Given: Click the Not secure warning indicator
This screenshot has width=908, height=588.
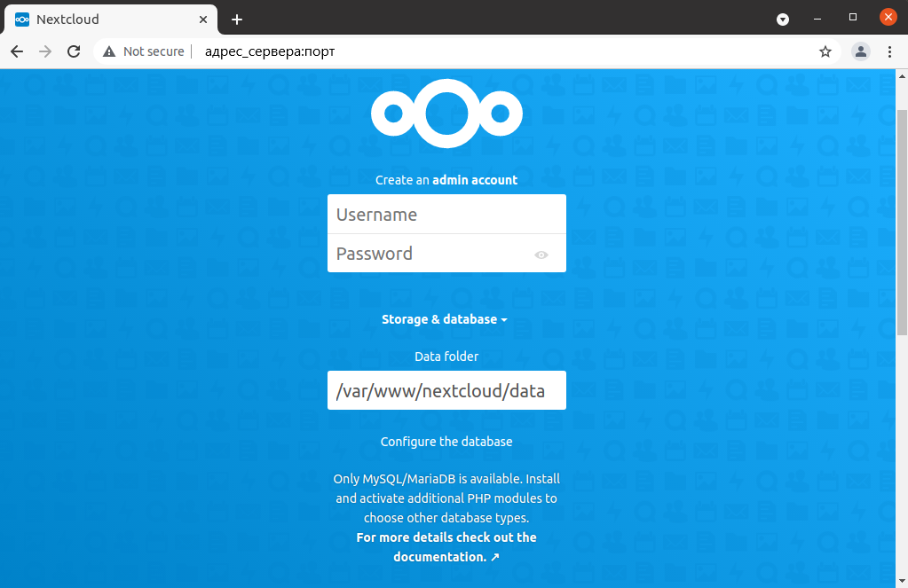Looking at the screenshot, I should point(144,51).
